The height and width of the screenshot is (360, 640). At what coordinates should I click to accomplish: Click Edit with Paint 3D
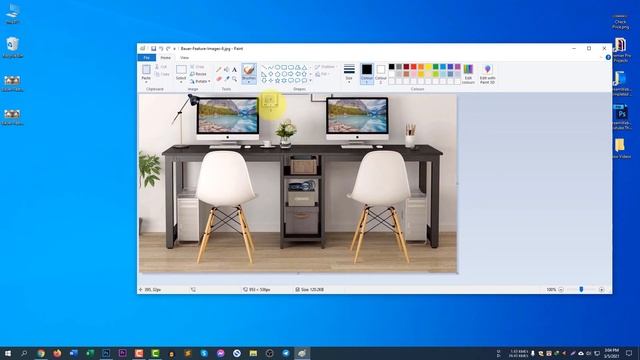coord(487,74)
